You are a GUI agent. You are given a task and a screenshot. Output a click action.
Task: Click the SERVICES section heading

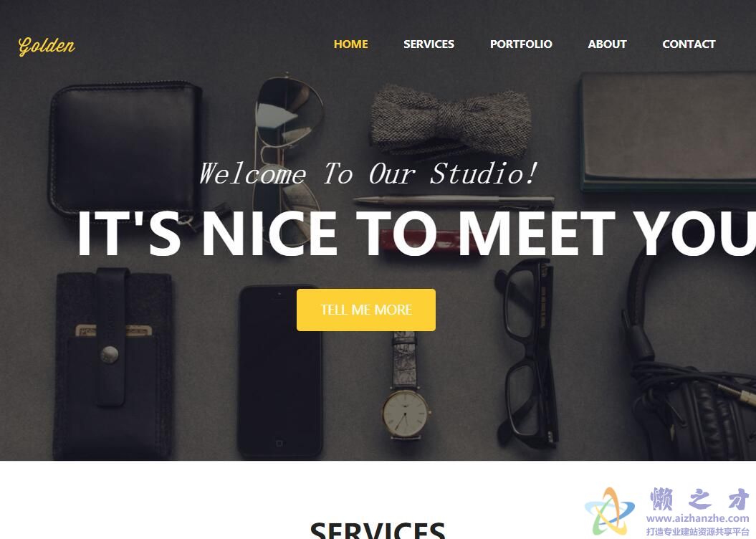tap(378, 530)
